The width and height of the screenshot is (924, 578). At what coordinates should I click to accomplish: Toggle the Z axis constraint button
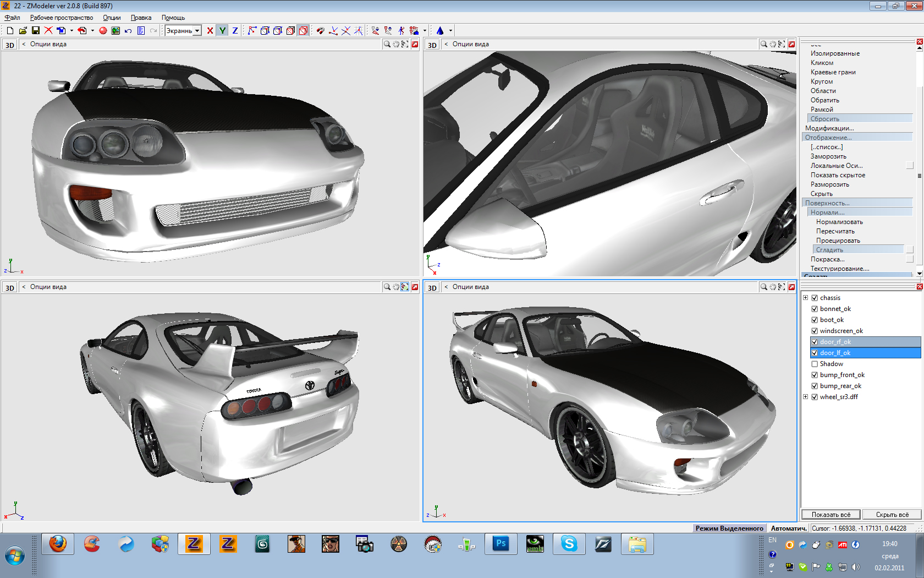coord(235,31)
